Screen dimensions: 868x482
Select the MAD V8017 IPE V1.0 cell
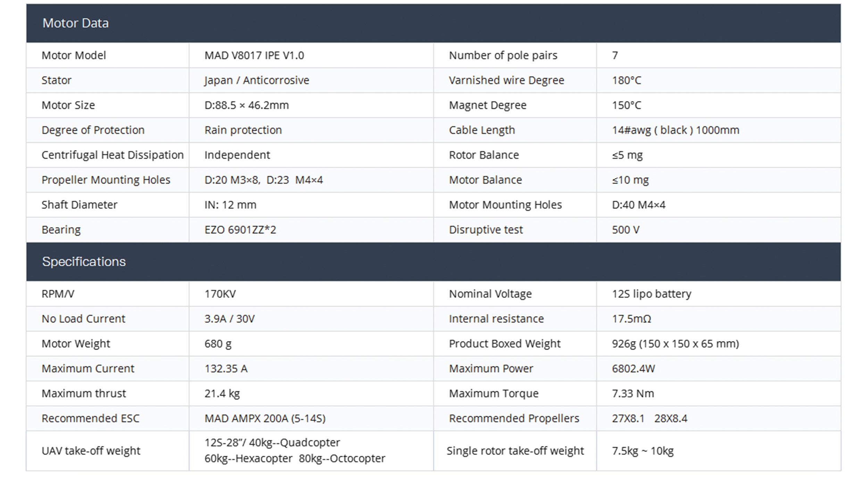(x=254, y=56)
